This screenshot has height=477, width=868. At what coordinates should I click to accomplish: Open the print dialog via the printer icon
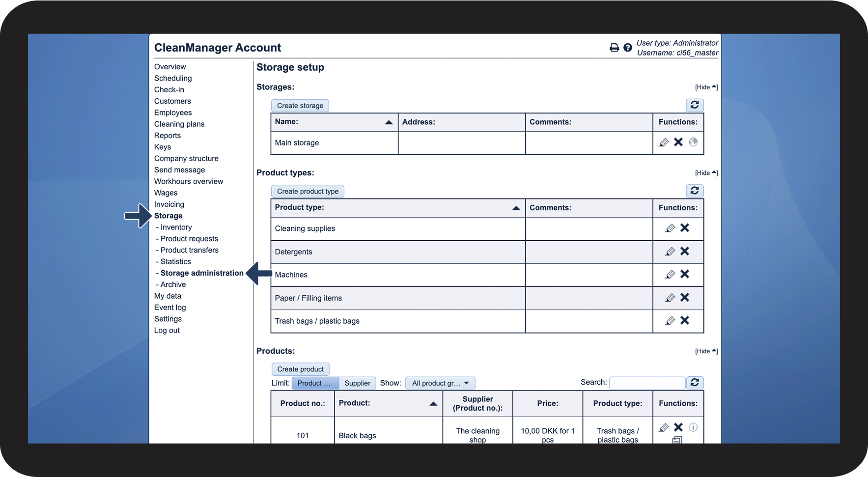tap(614, 47)
